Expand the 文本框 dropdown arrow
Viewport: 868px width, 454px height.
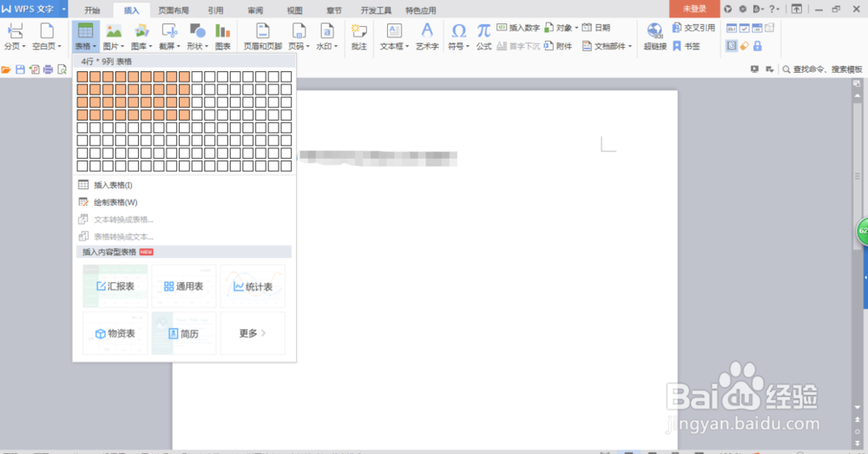click(x=407, y=47)
